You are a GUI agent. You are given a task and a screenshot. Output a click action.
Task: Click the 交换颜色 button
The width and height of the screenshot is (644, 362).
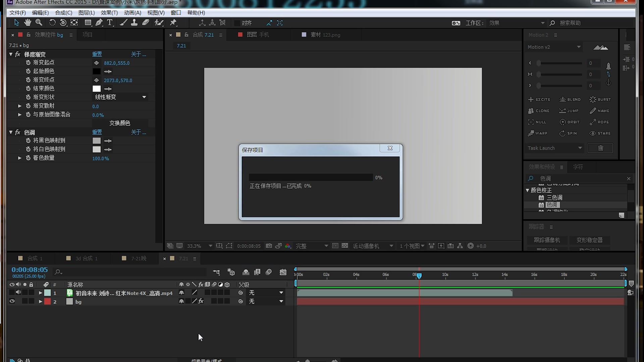pyautogui.click(x=120, y=123)
